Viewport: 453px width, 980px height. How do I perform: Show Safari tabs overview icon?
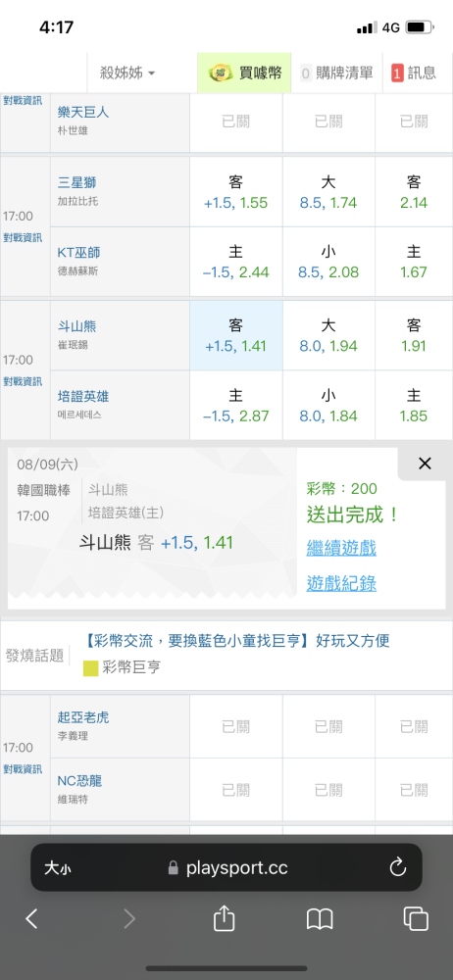pos(416,919)
